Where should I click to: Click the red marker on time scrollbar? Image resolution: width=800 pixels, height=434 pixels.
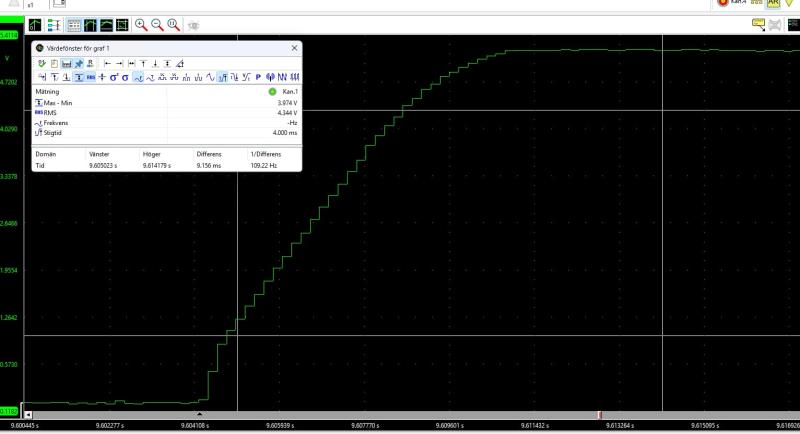click(599, 414)
